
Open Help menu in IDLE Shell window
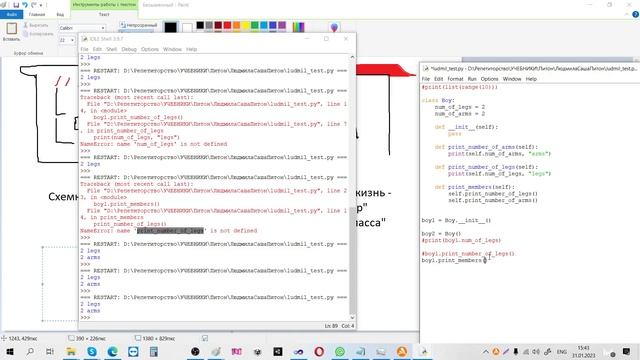tap(191, 49)
